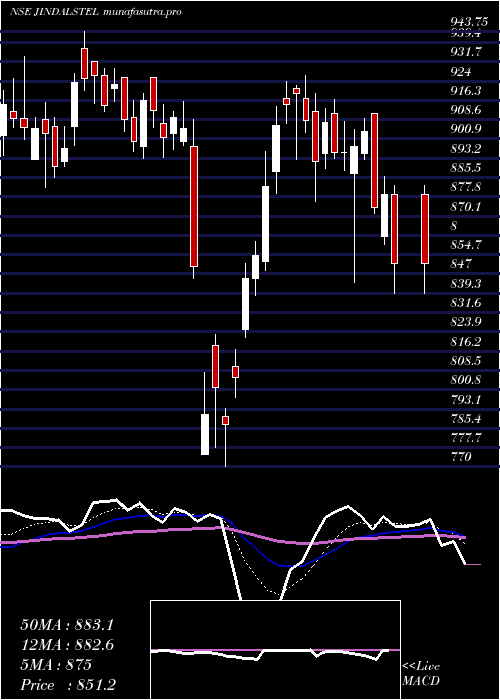The image size is (500, 700).
Task: Click the 916.3 price axis label
Action: tap(467, 91)
